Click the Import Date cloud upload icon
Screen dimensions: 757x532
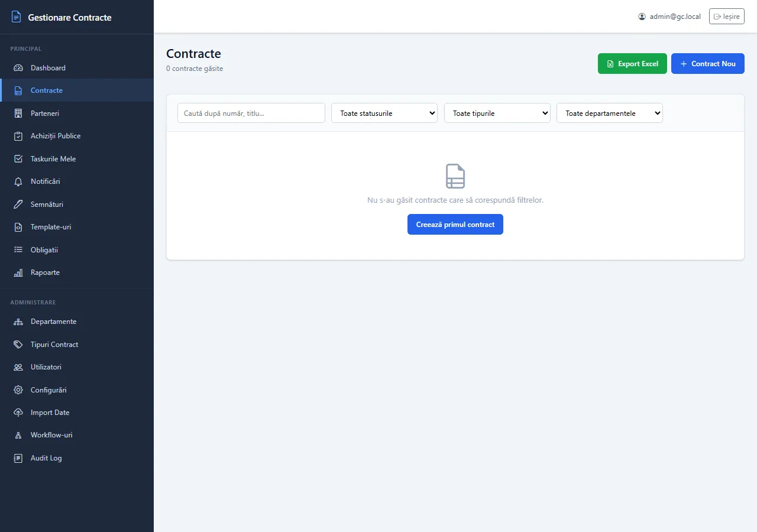click(18, 413)
